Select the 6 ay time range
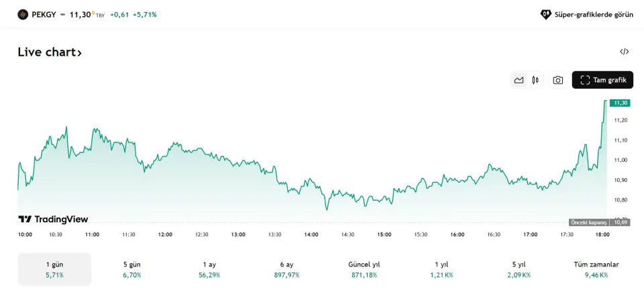Image resolution: width=644 pixels, height=288 pixels. click(x=288, y=269)
